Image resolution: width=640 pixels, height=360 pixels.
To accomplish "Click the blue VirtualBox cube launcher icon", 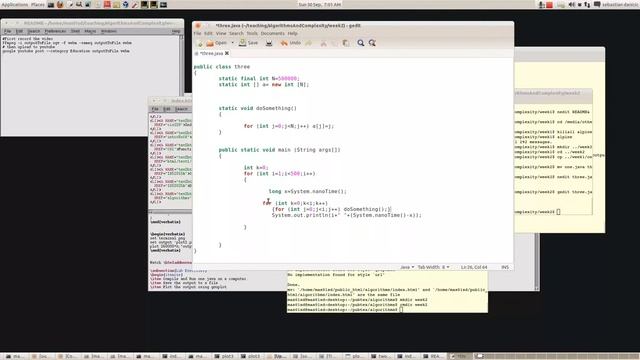I will (125, 4).
